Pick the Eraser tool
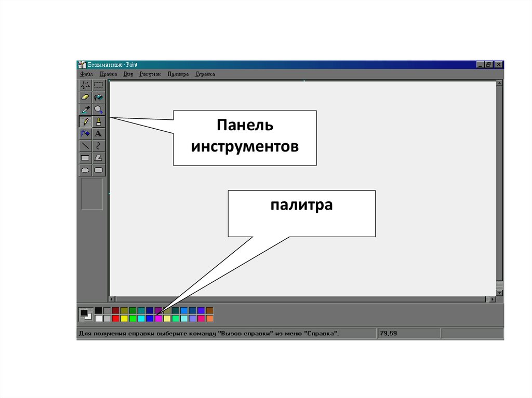 tap(85, 97)
